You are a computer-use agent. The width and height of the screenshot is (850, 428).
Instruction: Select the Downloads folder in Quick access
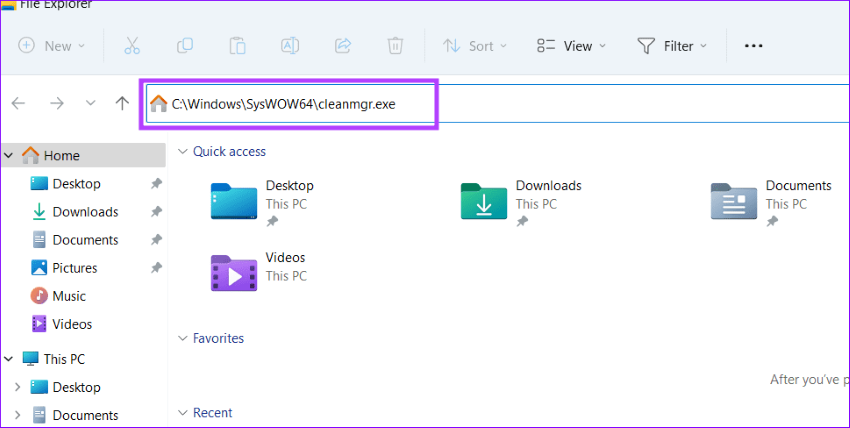tap(521, 203)
